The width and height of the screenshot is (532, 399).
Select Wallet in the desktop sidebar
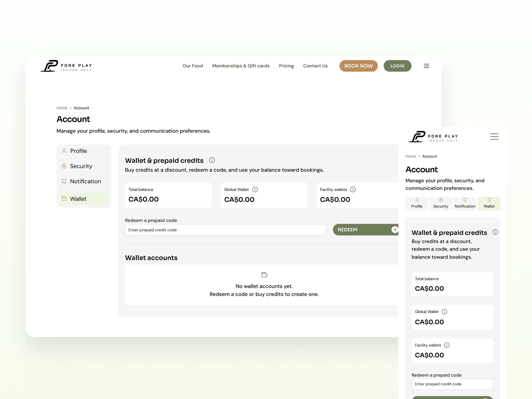(84, 199)
